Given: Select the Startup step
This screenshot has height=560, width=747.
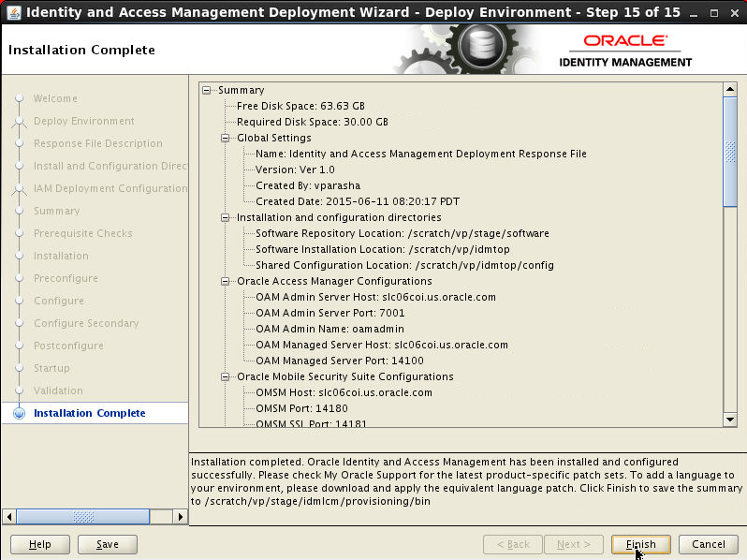Looking at the screenshot, I should pyautogui.click(x=51, y=368).
